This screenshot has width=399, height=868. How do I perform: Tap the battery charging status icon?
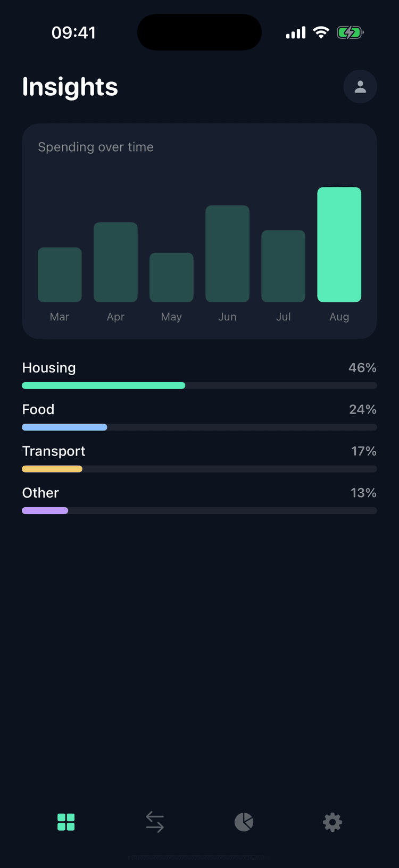[x=350, y=33]
